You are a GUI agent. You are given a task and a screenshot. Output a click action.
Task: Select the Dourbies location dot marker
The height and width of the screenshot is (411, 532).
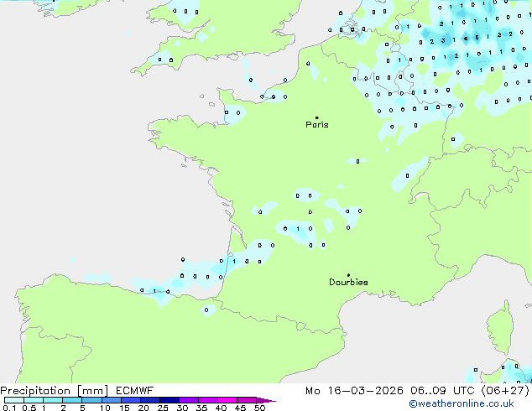click(348, 275)
